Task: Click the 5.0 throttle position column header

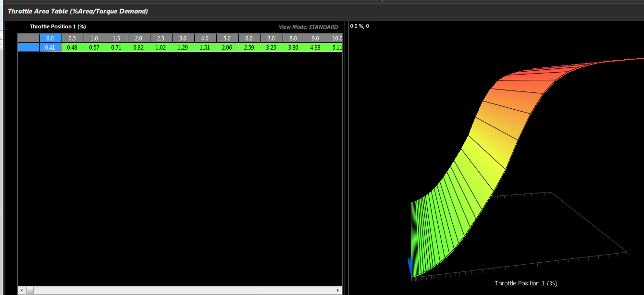Action: pyautogui.click(x=227, y=38)
